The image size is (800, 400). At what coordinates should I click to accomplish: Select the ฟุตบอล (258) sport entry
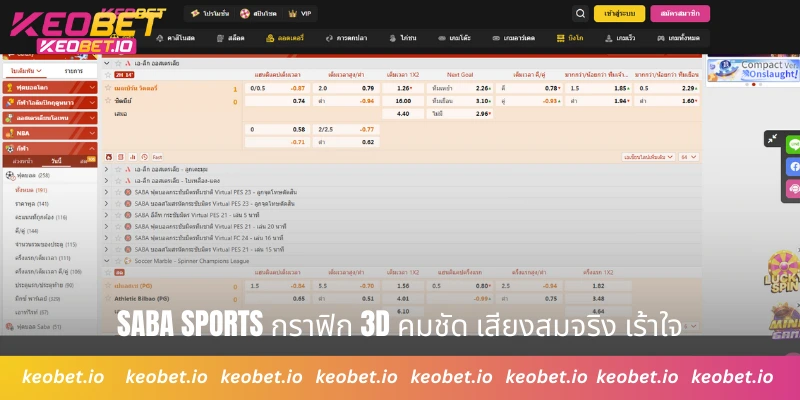tap(33, 176)
